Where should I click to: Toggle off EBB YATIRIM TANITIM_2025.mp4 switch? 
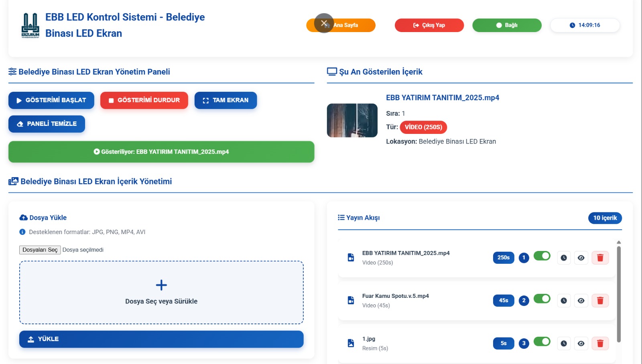[x=542, y=256]
